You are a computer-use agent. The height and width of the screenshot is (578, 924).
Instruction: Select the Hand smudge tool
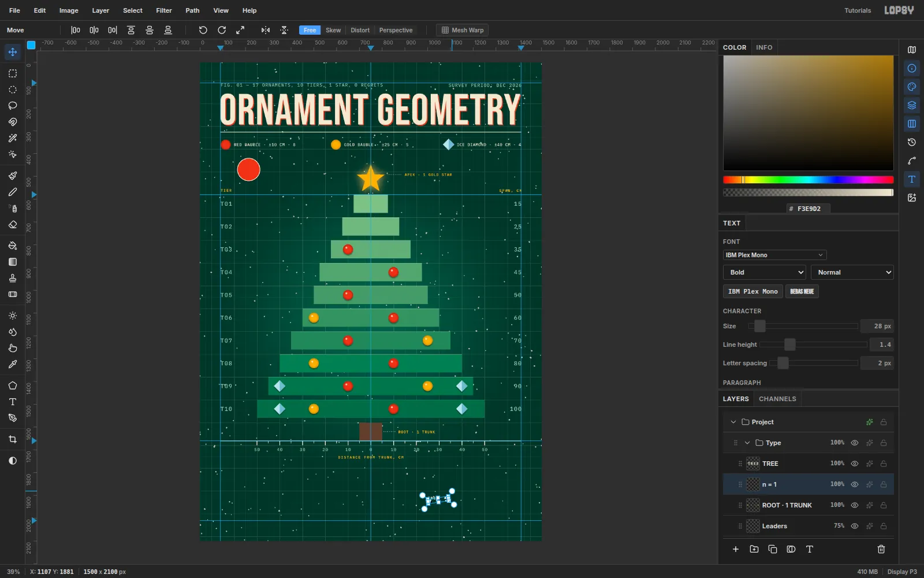tap(12, 348)
